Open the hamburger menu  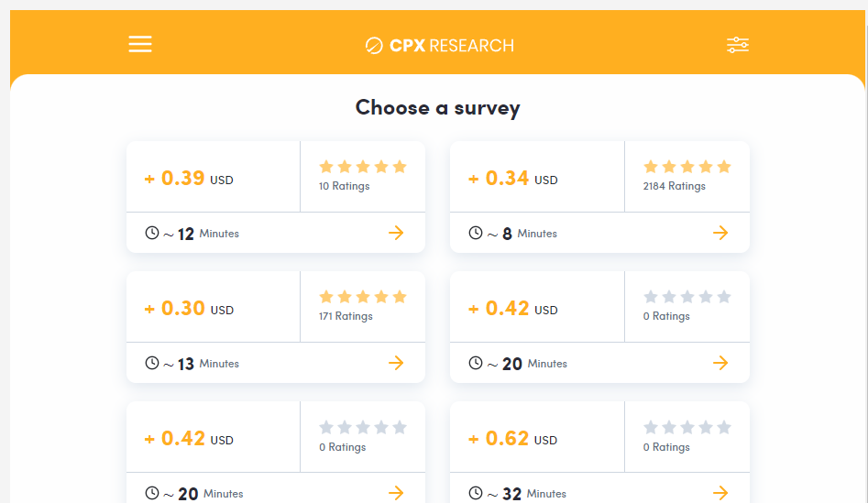[x=140, y=44]
